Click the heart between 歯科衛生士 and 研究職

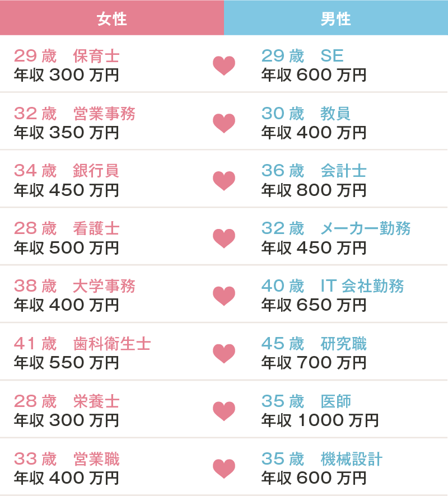[224, 354]
